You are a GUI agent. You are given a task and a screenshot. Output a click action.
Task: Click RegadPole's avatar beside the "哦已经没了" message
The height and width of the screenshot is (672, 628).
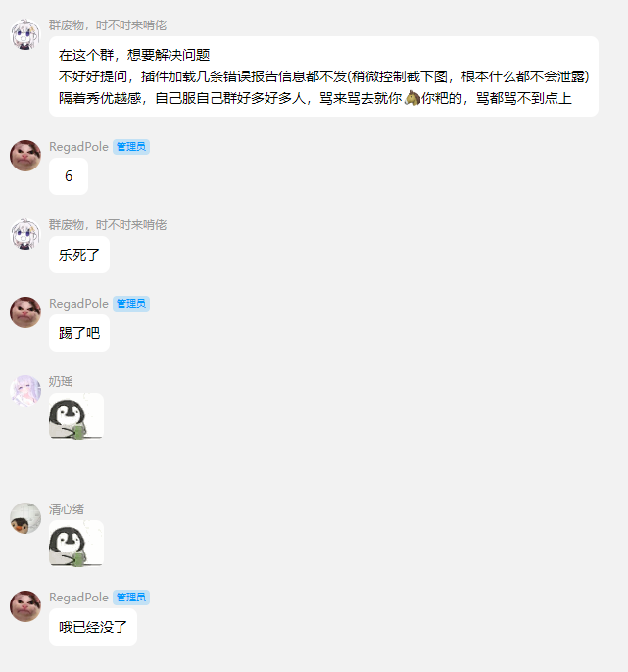(25, 606)
